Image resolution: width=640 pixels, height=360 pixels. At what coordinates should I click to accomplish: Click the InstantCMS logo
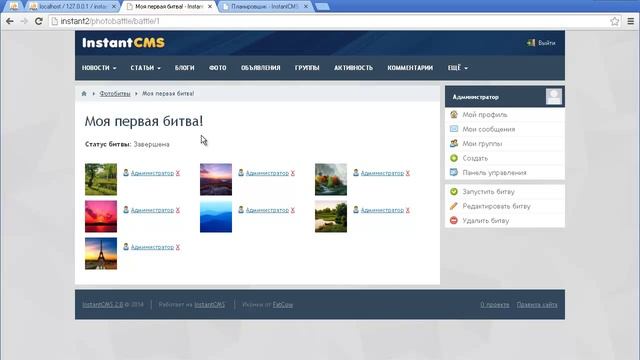pos(123,43)
